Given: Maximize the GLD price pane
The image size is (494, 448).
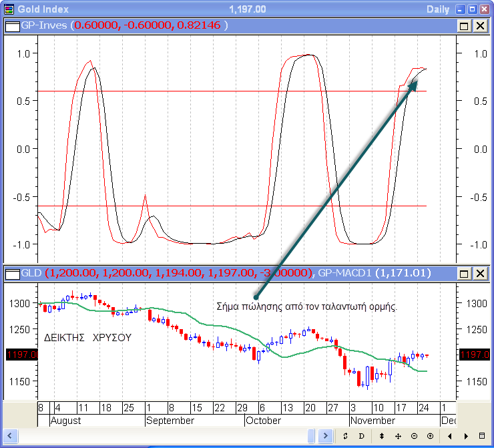Looking at the screenshot, I should (465, 273).
